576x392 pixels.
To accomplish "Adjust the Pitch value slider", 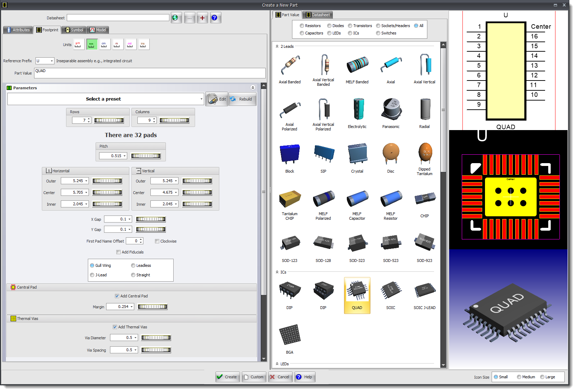I will [x=145, y=155].
